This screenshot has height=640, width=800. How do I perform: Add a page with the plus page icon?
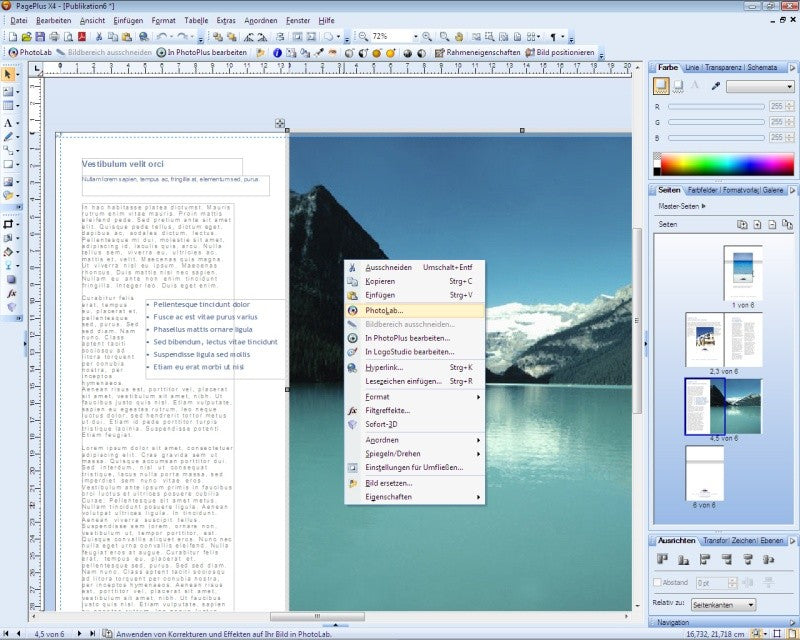[758, 225]
